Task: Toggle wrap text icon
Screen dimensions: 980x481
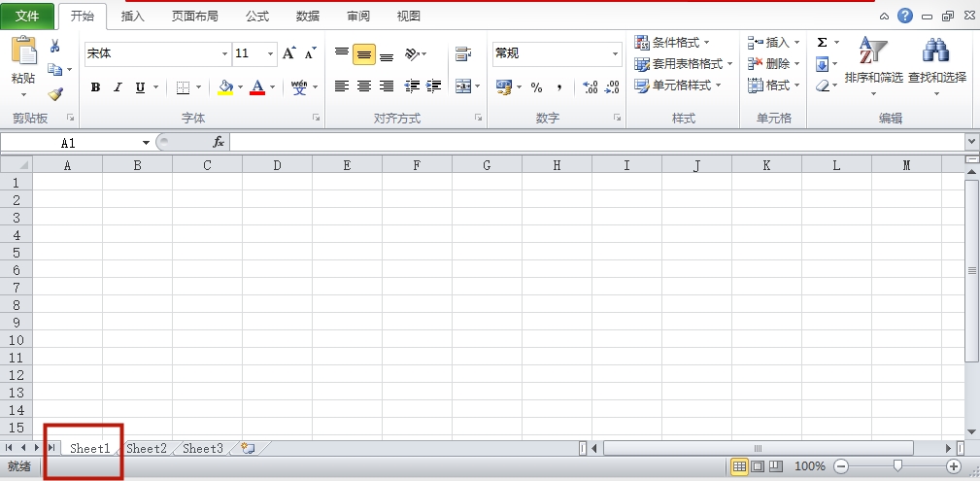Action: 463,54
